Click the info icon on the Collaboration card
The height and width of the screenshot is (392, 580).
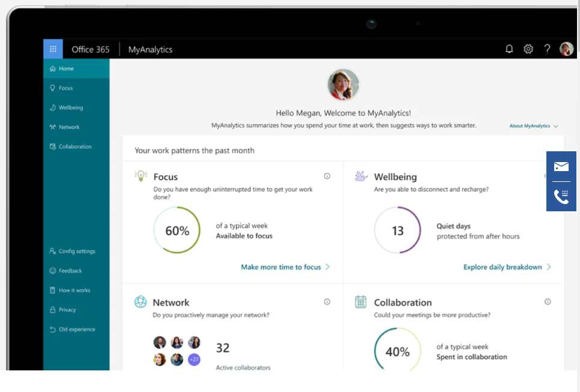click(x=548, y=302)
